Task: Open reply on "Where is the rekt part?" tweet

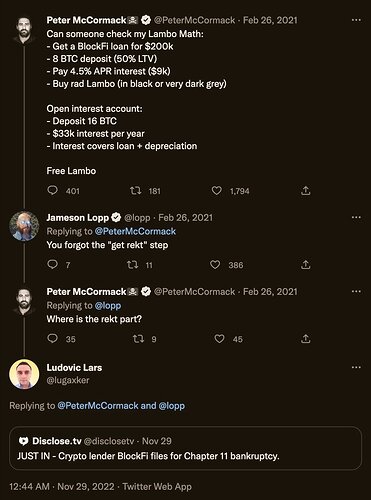Action: 53,339
